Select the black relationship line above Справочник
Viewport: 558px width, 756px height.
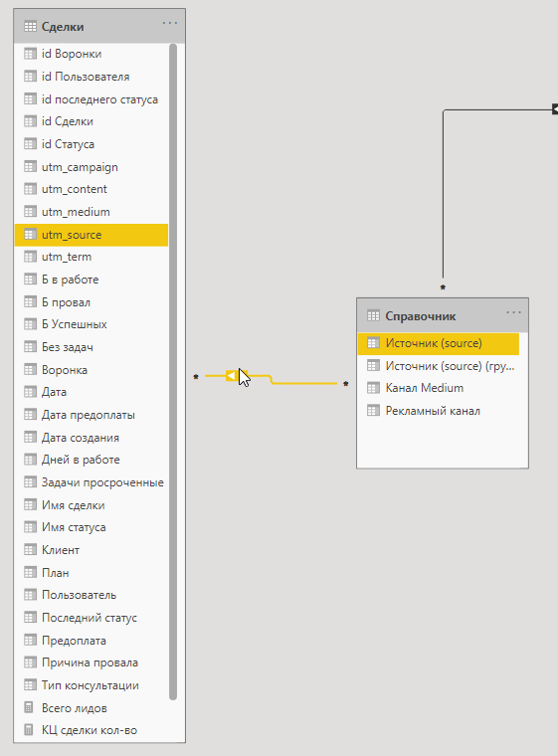tap(444, 193)
